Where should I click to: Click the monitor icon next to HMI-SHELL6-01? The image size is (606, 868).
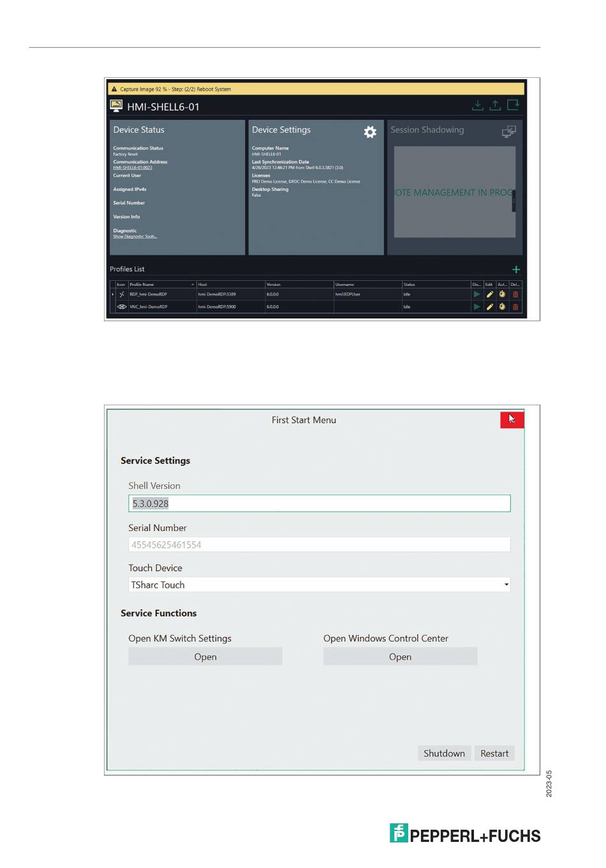click(x=116, y=106)
